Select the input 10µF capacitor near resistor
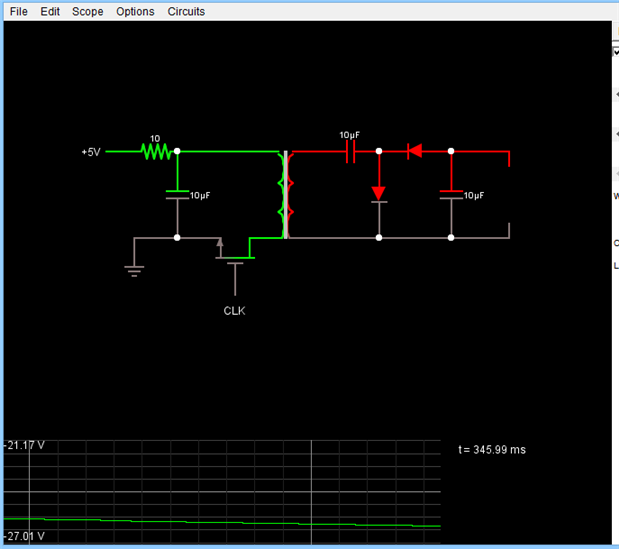The height and width of the screenshot is (549, 619). [x=177, y=195]
